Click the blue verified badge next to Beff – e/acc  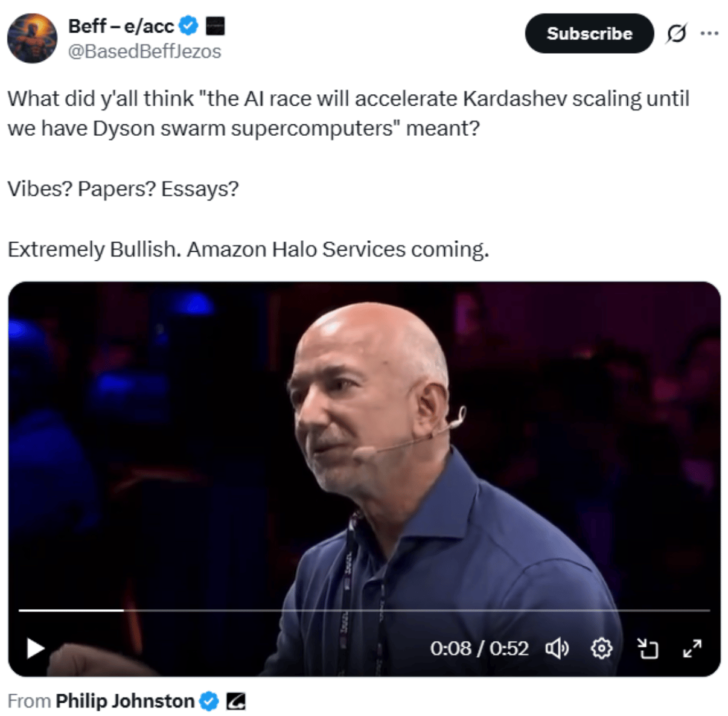[190, 26]
